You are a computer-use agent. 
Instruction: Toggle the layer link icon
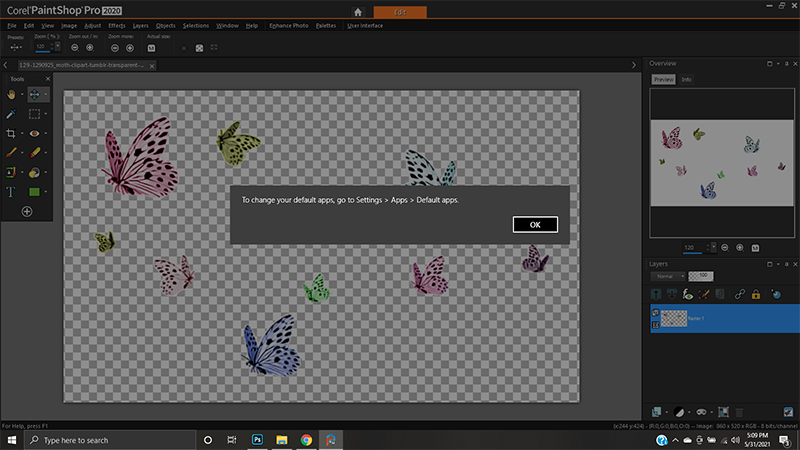[740, 295]
